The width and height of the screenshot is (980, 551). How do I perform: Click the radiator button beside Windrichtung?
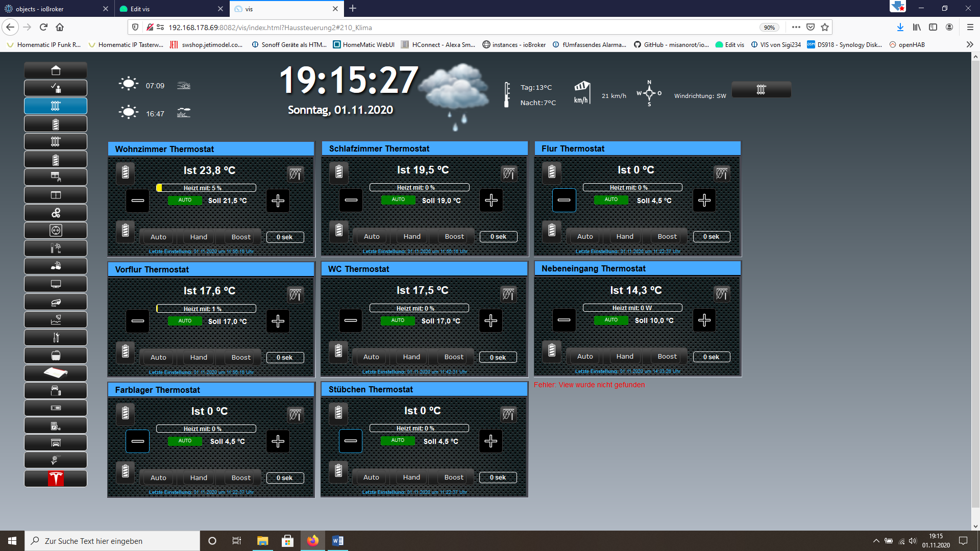tap(761, 90)
